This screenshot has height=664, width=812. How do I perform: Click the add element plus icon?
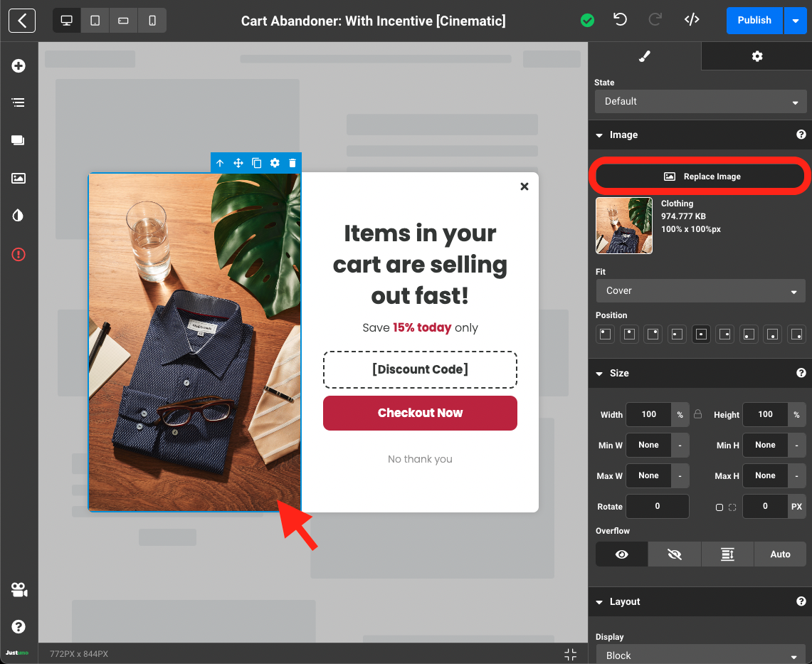19,66
